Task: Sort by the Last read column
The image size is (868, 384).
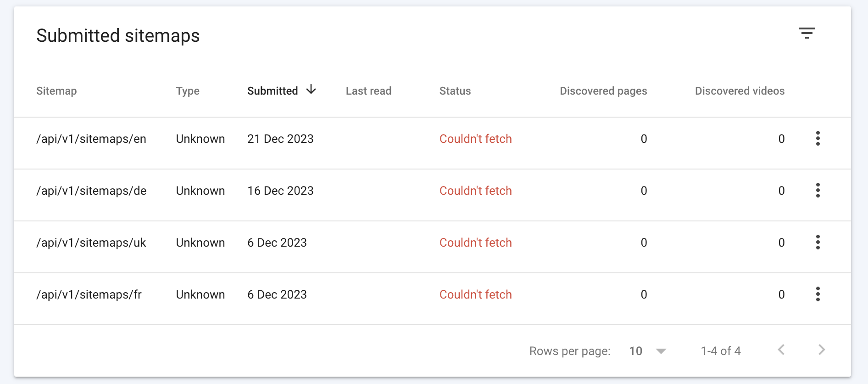Action: [x=368, y=91]
